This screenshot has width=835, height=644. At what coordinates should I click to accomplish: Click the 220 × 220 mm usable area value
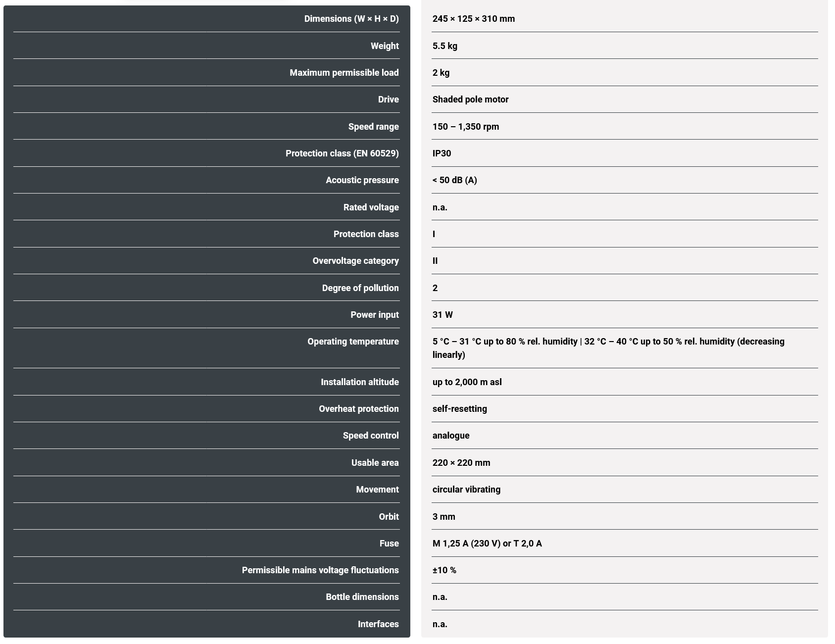[x=461, y=463]
